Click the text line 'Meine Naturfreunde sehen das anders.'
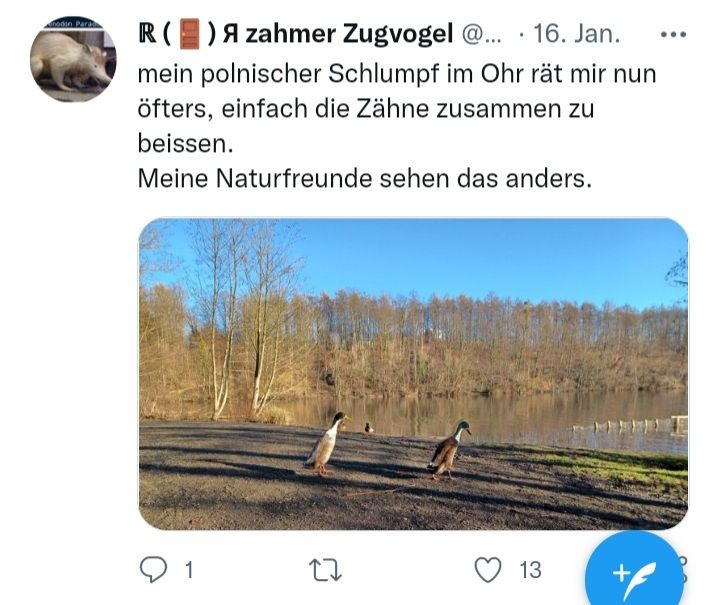 365,179
